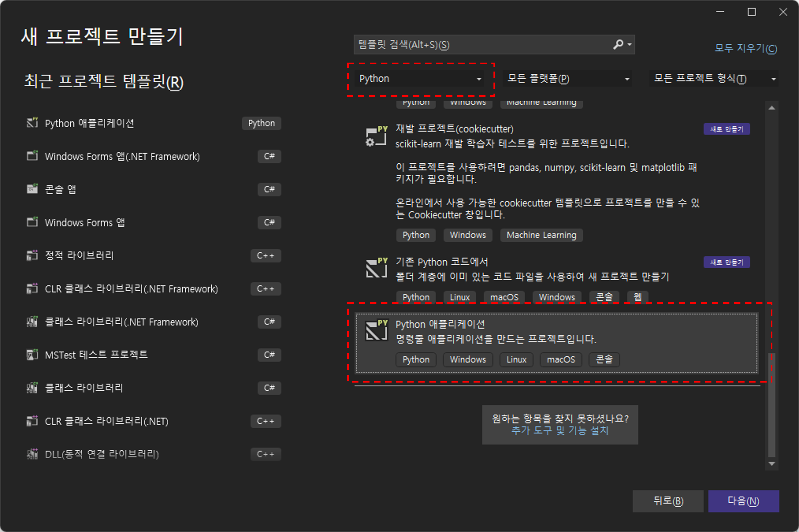Click the template list scroll-down arrow
Viewport: 799px width, 532px height.
771,463
